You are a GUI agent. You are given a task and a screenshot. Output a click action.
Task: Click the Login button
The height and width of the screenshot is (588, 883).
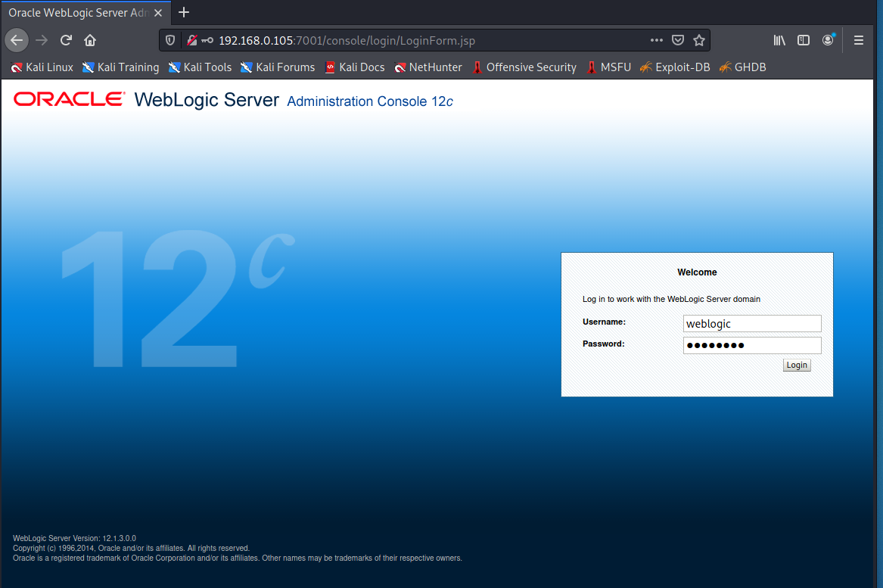796,365
